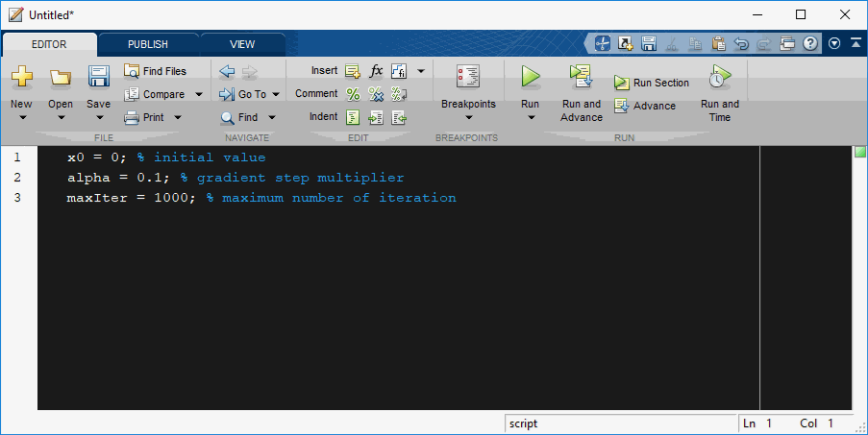Click the green code analyzer indicator square

click(x=859, y=152)
